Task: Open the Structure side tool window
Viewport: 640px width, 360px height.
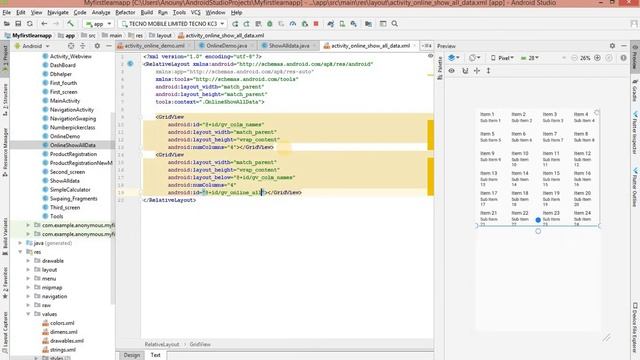Action: pos(5,99)
